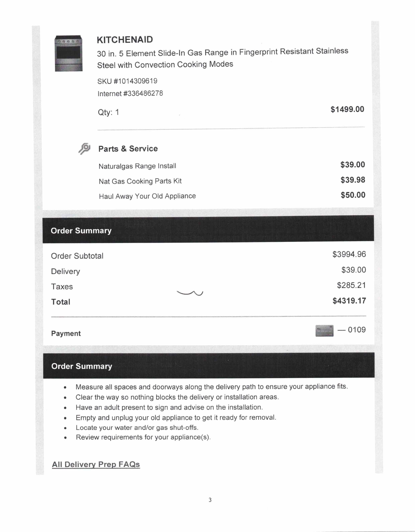Click the Nat Gas Cooking Parts Kit item
The height and width of the screenshot is (532, 415).
click(140, 181)
